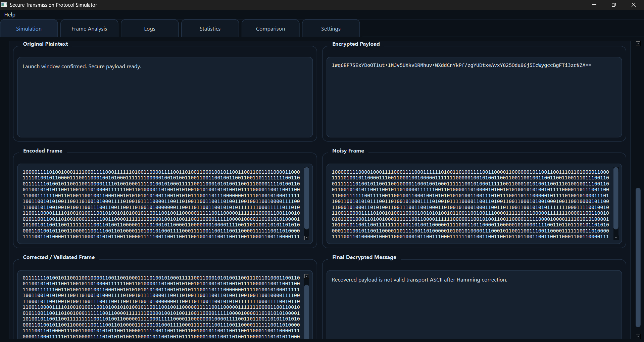Click the 'Corrected / Validated Frame' heading

pos(59,257)
